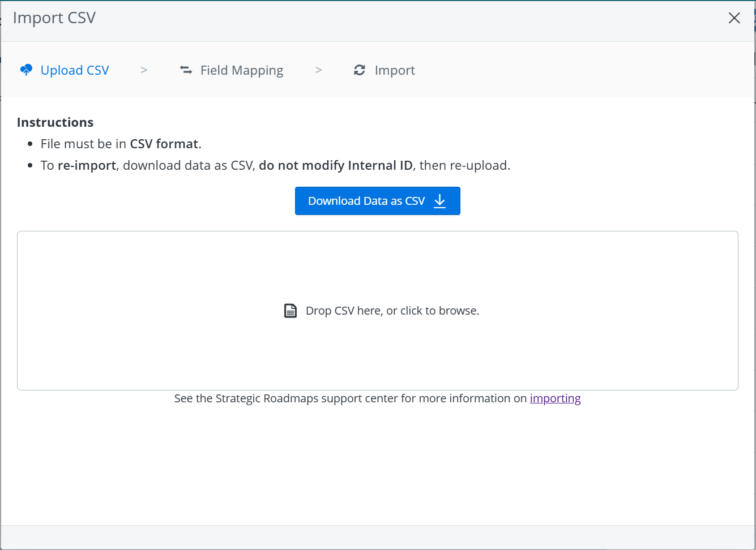Viewport: 756px width, 550px height.
Task: Click the chevron between Upload CSV and Field Mapping
Action: (x=143, y=69)
